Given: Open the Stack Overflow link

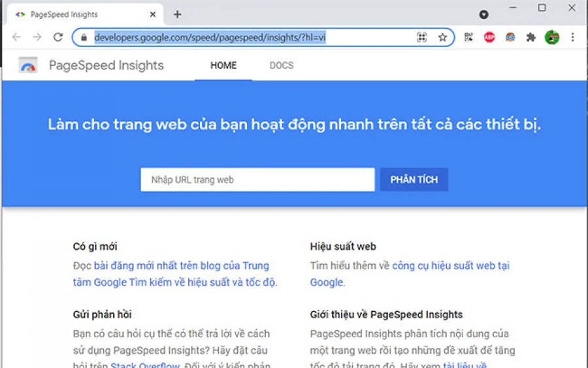Looking at the screenshot, I should [145, 365].
